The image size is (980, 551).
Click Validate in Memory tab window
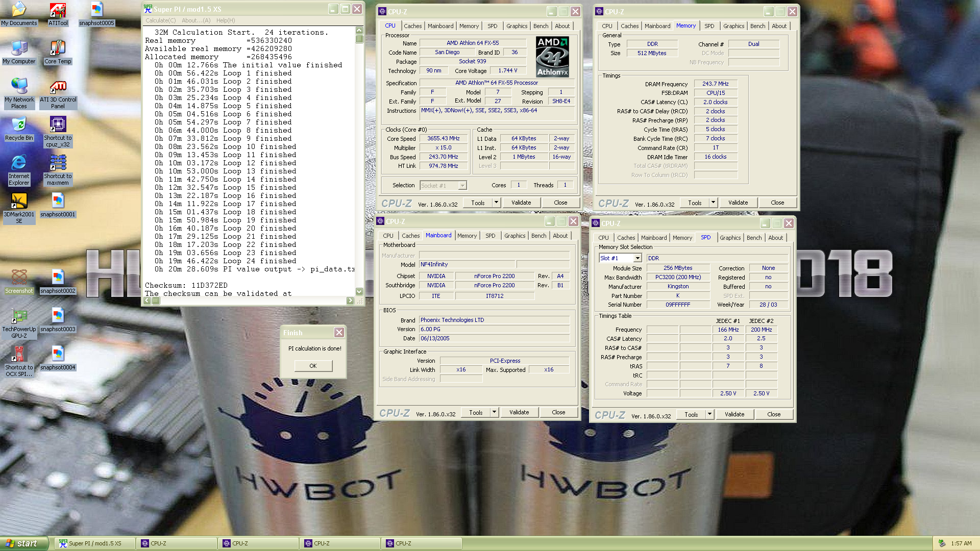pos(738,203)
